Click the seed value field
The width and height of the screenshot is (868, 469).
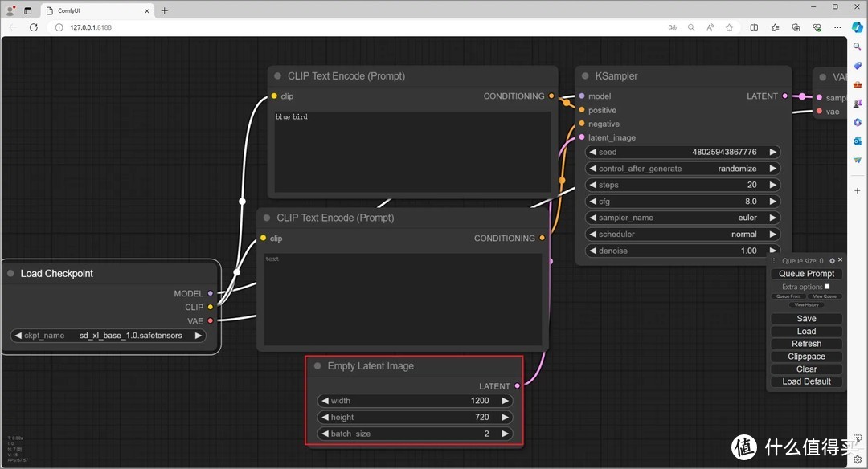coord(682,152)
